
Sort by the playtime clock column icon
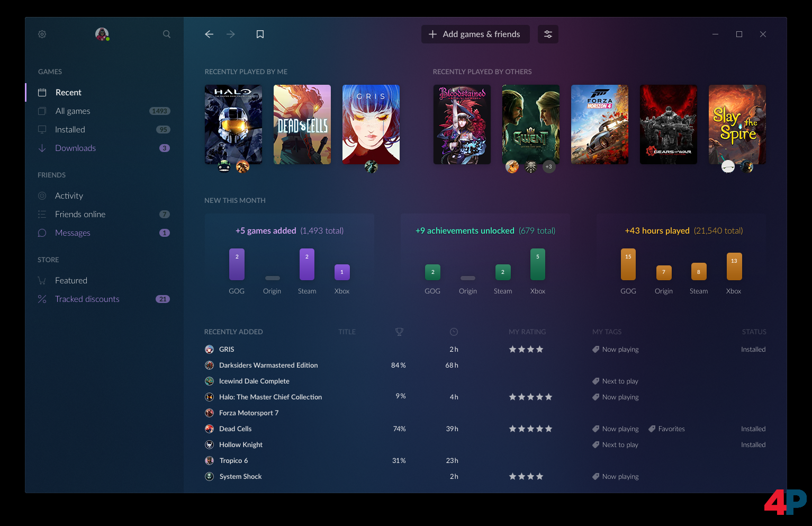(454, 332)
